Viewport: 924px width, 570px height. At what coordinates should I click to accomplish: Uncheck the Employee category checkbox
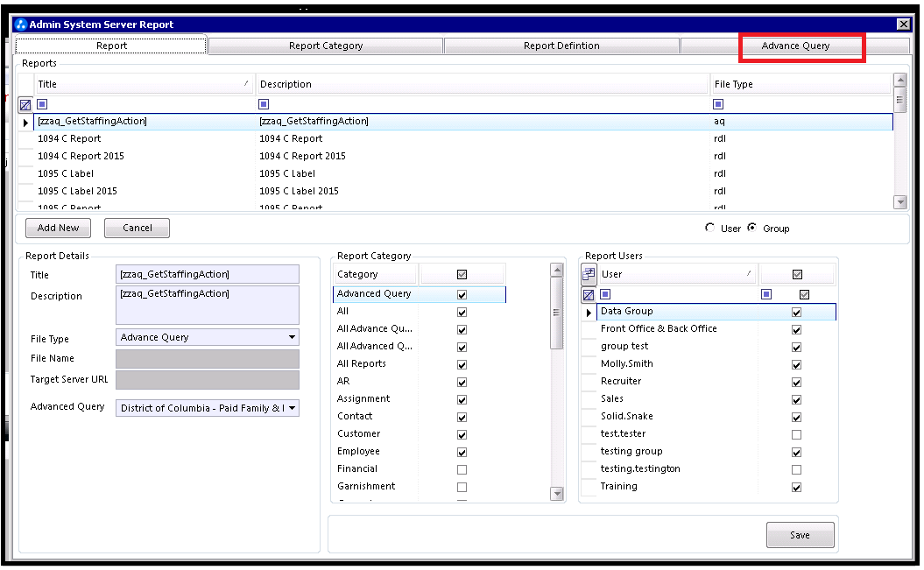pyautogui.click(x=462, y=452)
